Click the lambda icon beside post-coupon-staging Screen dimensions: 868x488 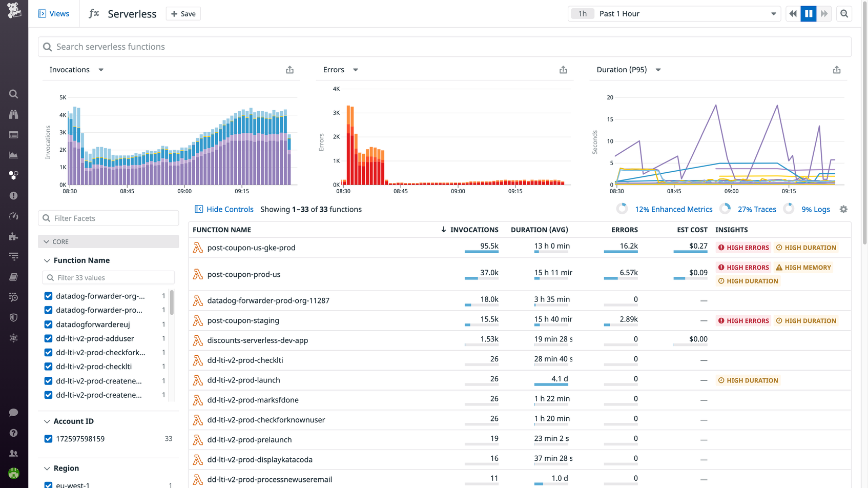(x=198, y=320)
